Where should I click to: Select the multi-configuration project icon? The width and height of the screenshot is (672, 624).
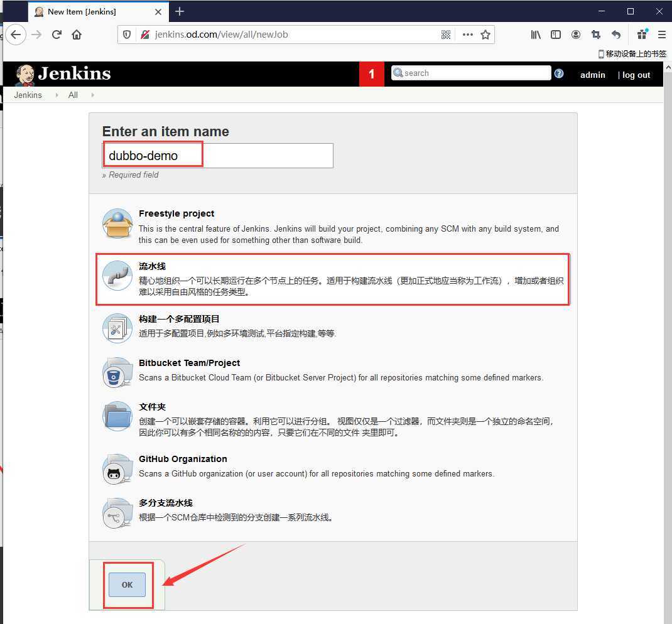point(117,328)
